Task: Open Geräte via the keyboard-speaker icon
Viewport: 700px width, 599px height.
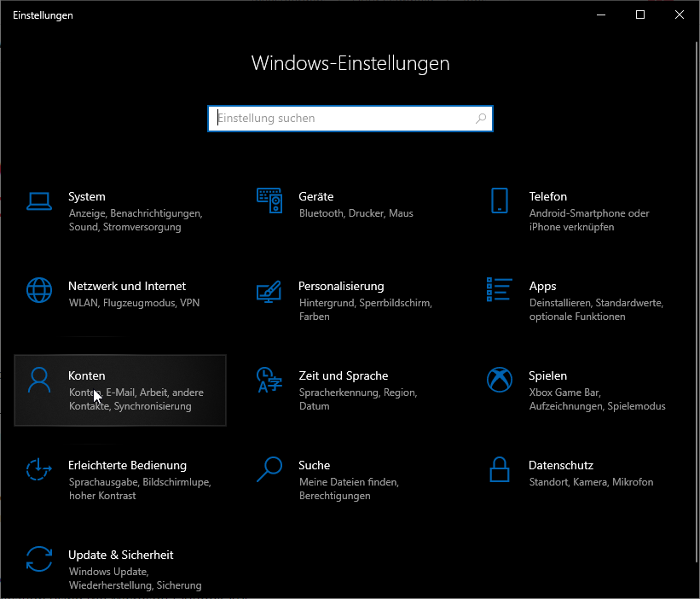Action: click(x=269, y=201)
